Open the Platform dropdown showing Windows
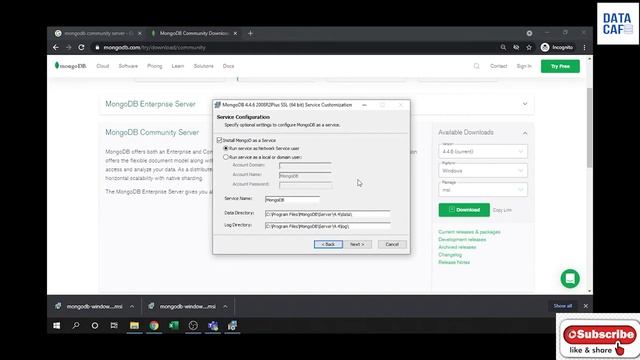 click(x=483, y=170)
